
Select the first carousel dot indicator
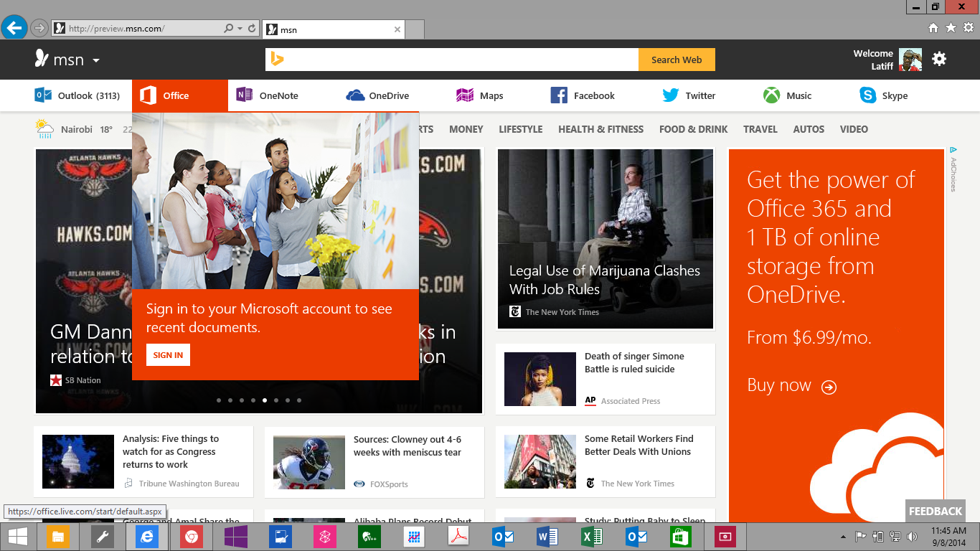(219, 400)
